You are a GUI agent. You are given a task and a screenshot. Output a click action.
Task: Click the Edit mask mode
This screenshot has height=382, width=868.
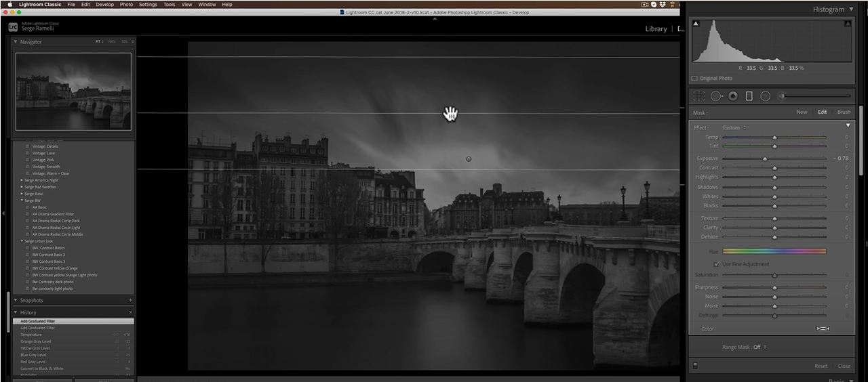pos(823,112)
